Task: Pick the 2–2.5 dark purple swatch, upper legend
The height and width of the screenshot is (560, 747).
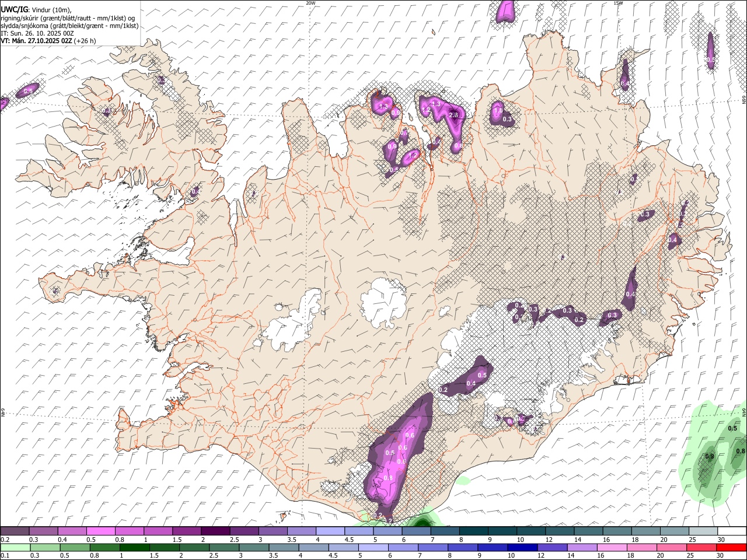Action: pyautogui.click(x=215, y=531)
